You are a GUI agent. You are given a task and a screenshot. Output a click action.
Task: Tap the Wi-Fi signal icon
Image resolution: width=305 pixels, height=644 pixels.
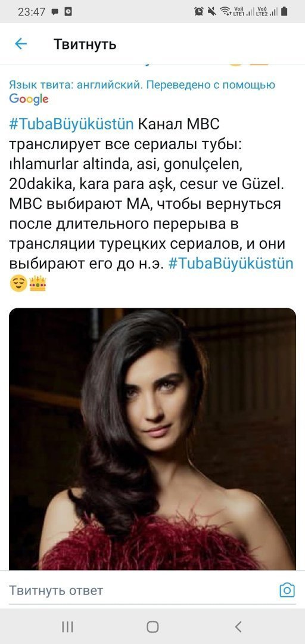225,11
